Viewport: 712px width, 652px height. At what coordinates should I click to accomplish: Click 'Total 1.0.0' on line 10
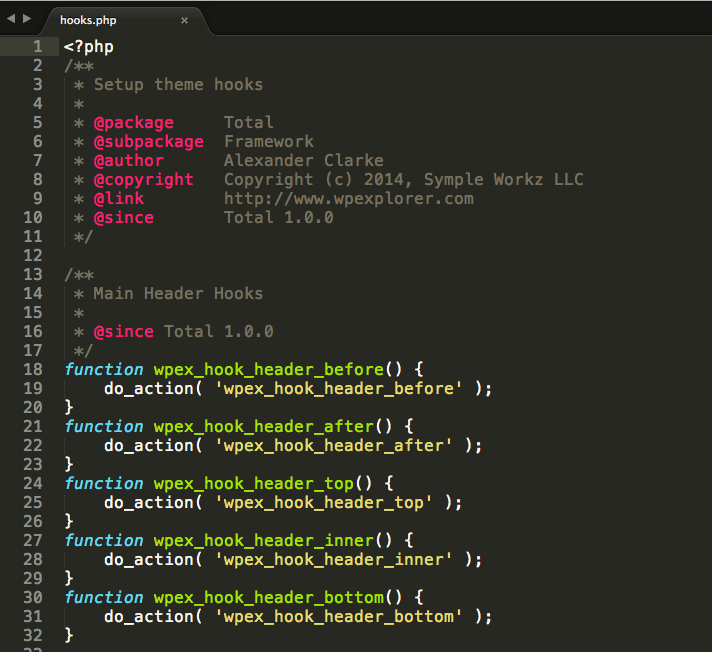[279, 217]
